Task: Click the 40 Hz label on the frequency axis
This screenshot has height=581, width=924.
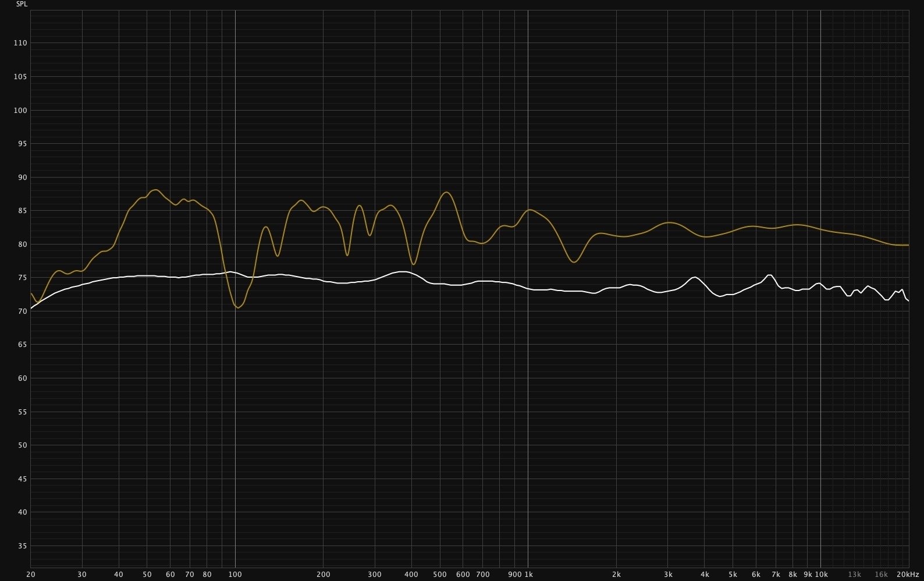Action: click(119, 575)
